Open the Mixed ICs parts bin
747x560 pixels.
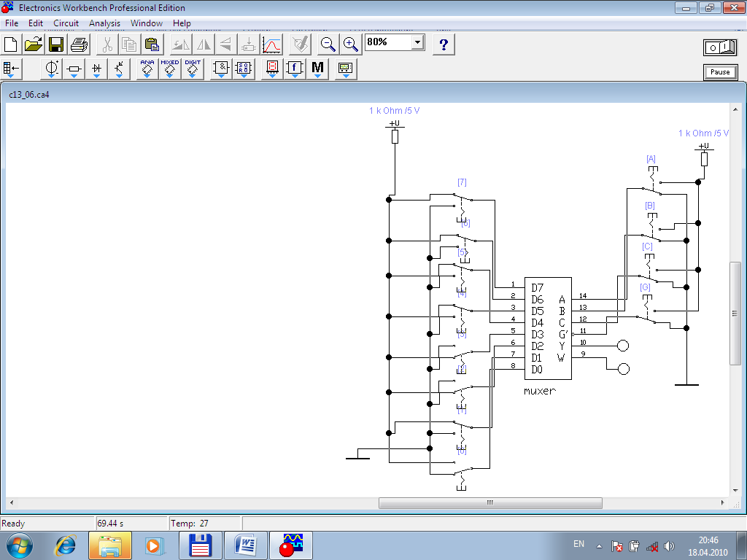click(169, 69)
